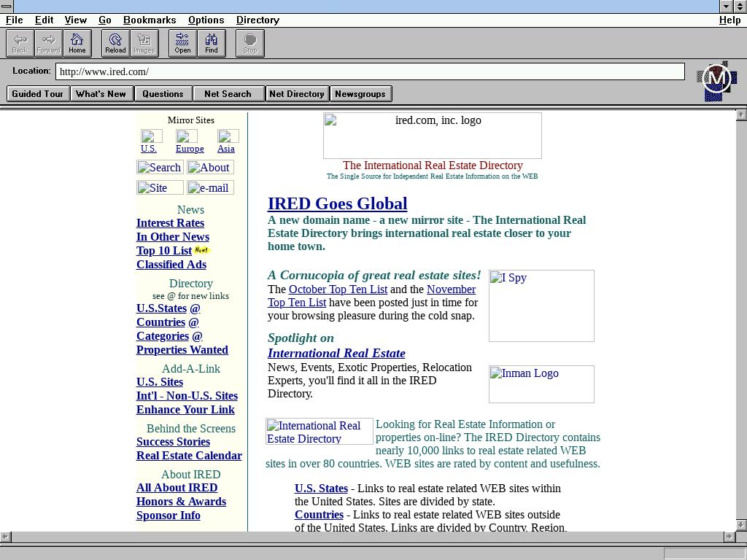The image size is (747, 560).
Task: Click the Back toolbar icon
Action: pyautogui.click(x=20, y=43)
